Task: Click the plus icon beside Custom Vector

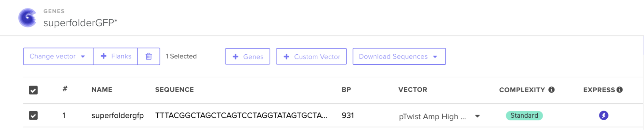Action: click(x=286, y=57)
